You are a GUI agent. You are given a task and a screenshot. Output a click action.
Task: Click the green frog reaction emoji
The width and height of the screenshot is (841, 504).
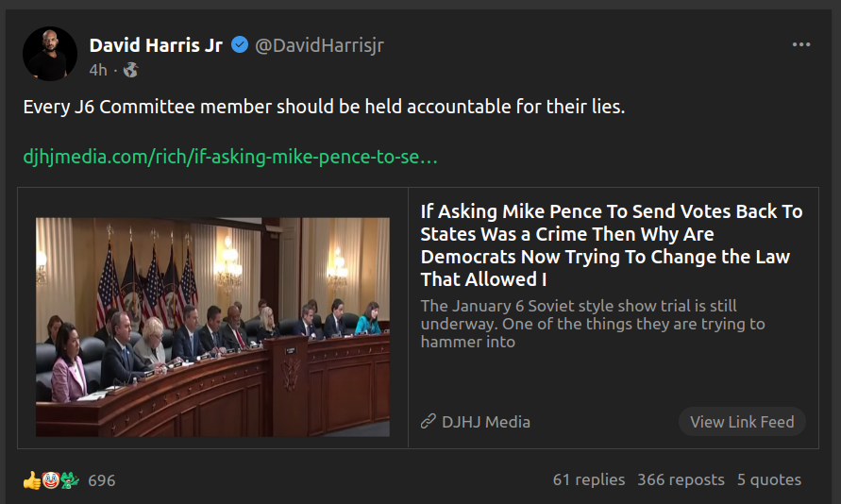click(70, 480)
